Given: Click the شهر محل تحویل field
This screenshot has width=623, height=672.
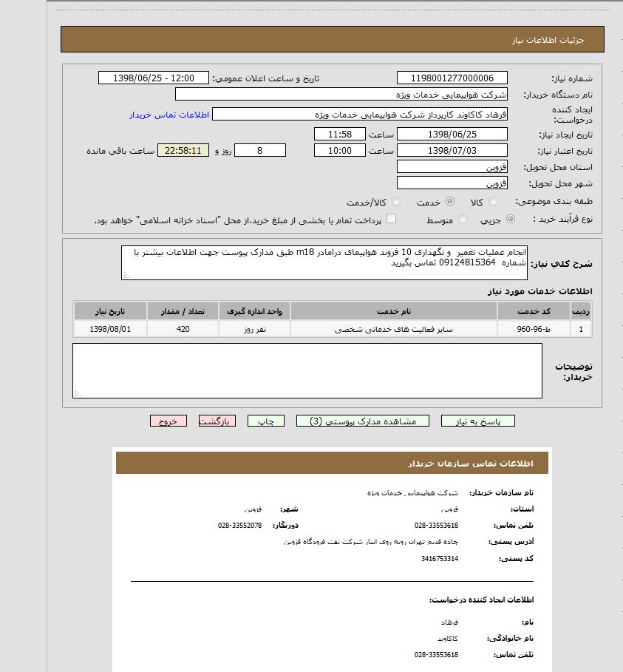Looking at the screenshot, I should click(x=452, y=183).
